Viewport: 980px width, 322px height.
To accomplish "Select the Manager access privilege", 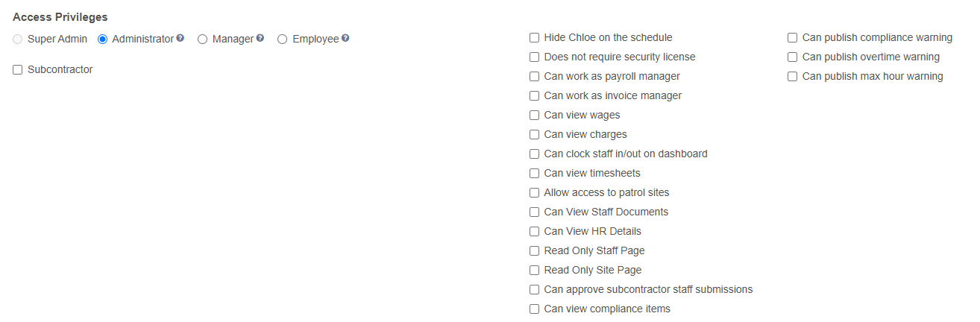I will coord(202,40).
